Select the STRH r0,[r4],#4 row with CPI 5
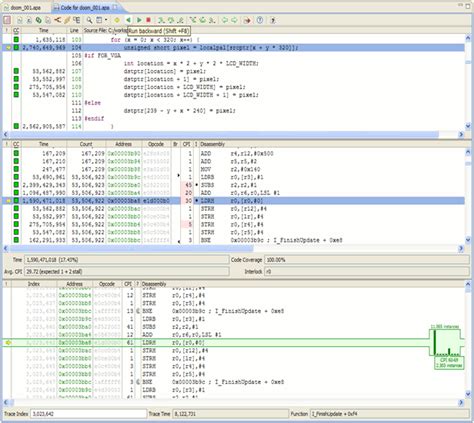Image resolution: width=474 pixels, height=423 pixels. 233,224
